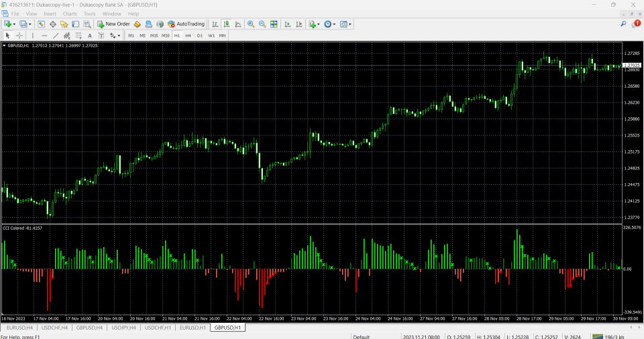The height and width of the screenshot is (339, 644).
Task: Select the M1 timeframe
Action: 131,36
